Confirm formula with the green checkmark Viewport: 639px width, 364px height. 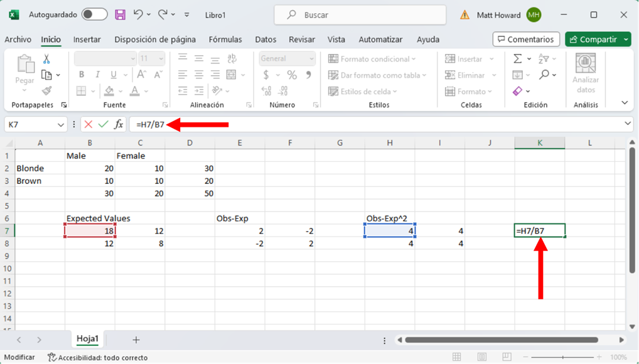click(103, 124)
